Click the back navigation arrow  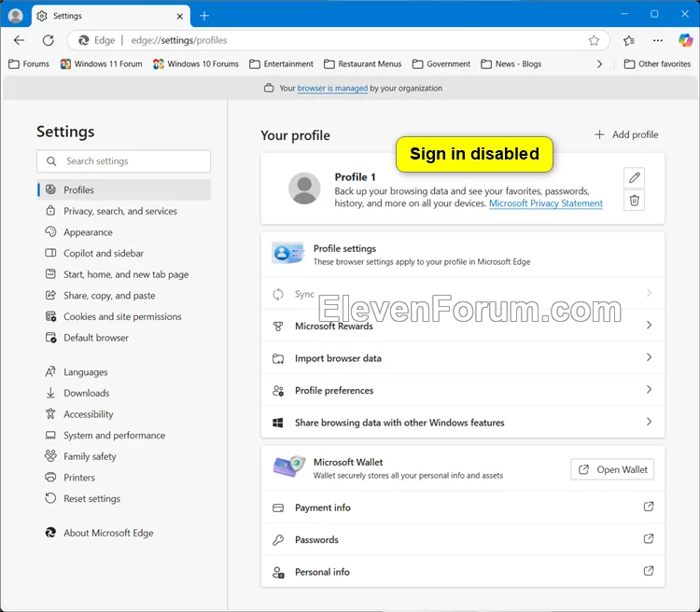tap(20, 41)
